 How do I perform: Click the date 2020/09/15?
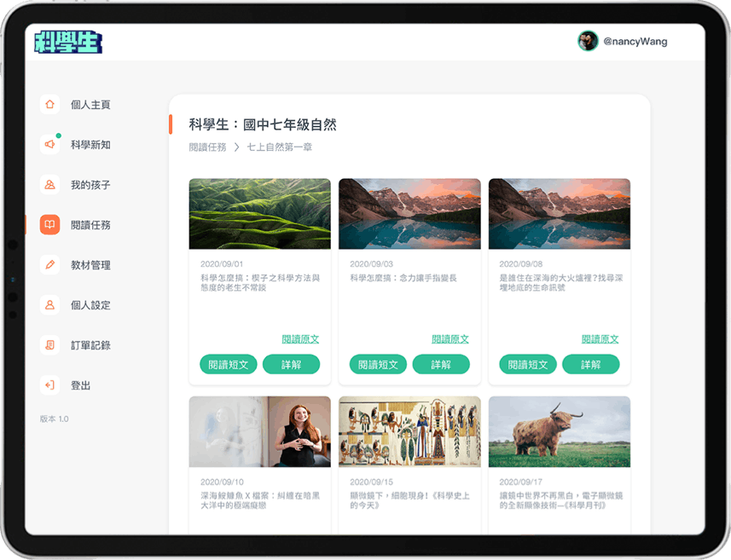coord(372,482)
